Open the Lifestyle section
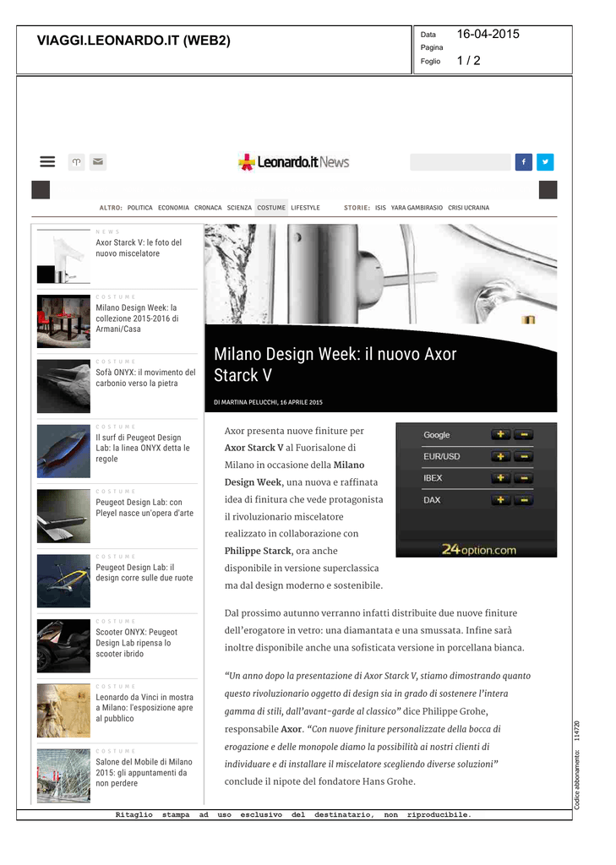Image resolution: width=616 pixels, height=865 pixels. [305, 208]
